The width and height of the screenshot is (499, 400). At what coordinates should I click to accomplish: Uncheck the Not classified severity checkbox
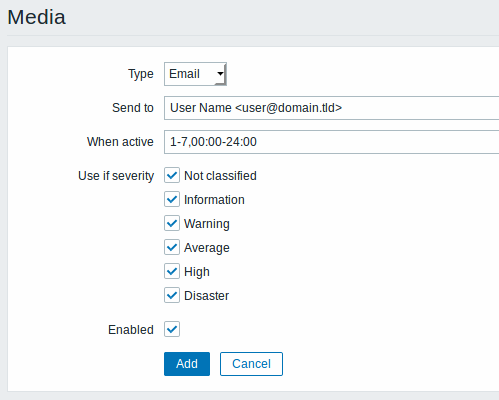[172, 175]
